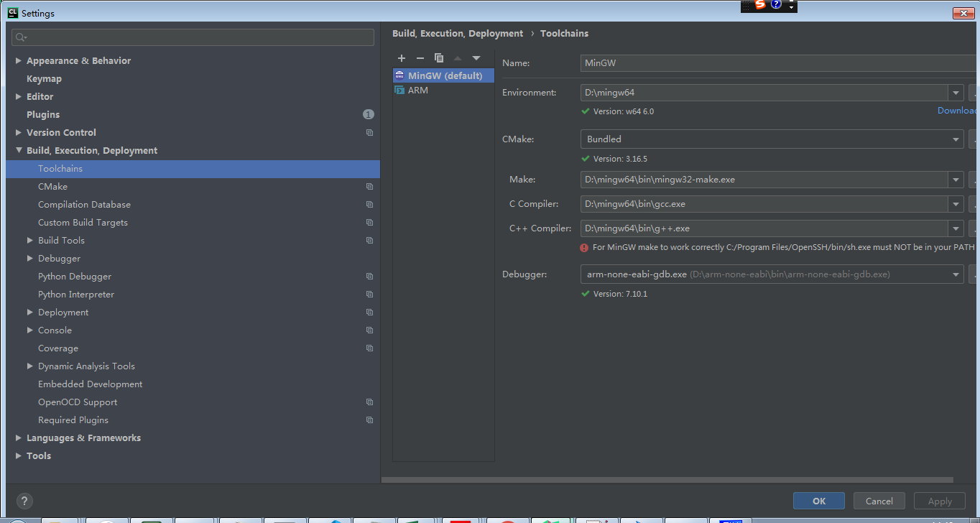Move the selected toolchain up
This screenshot has height=523, width=980.
458,57
